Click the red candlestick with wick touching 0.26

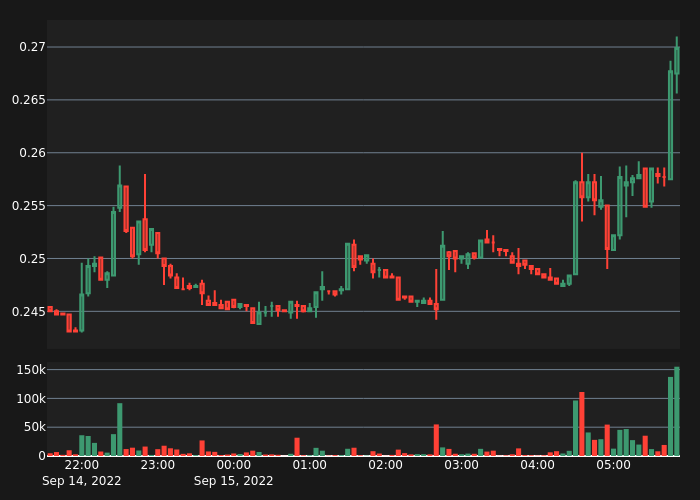tap(582, 188)
